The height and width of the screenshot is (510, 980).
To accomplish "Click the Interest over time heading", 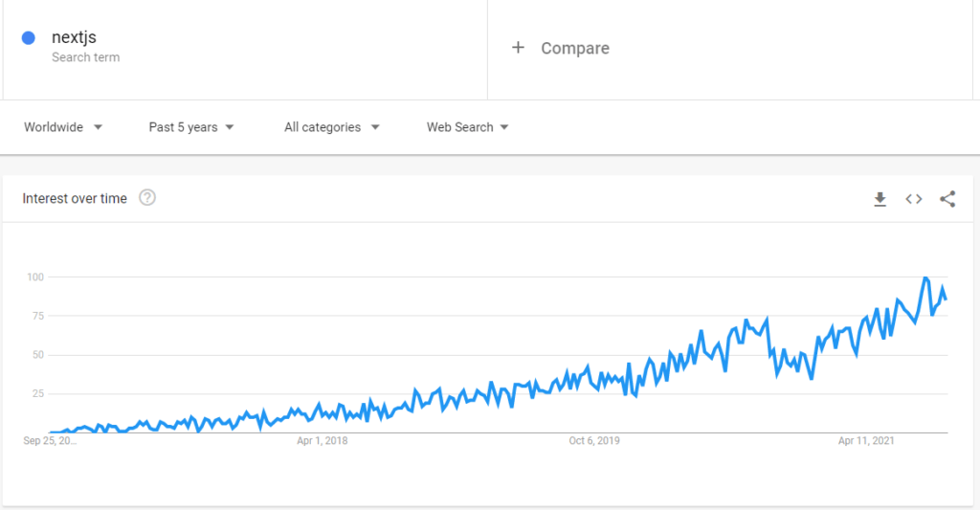I will [x=75, y=198].
